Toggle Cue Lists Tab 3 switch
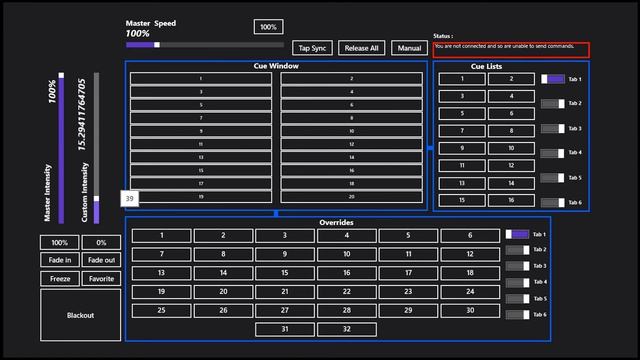Viewport: 640px width, 360px height. coord(553,129)
